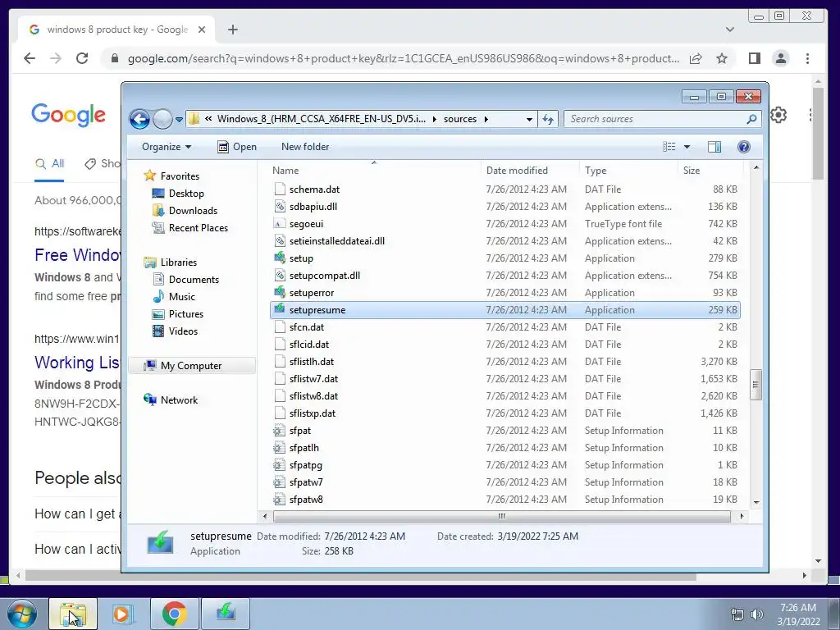840x630 pixels.
Task: Click the refresh button beside address bar
Action: click(x=547, y=119)
